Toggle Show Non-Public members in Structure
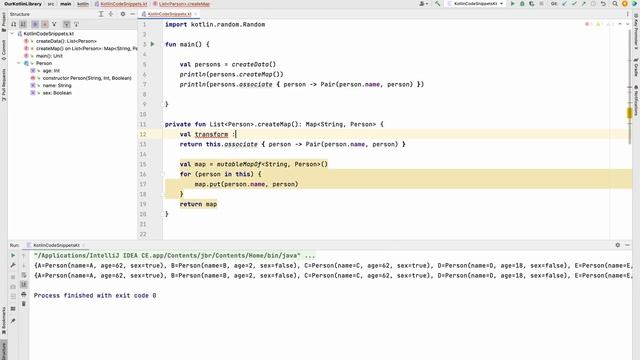 [x=54, y=24]
